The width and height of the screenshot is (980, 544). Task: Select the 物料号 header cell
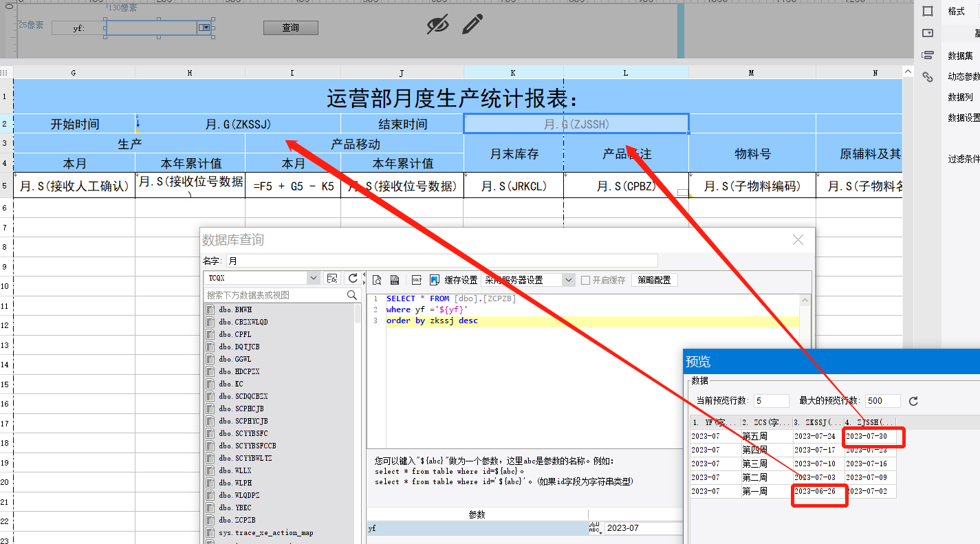(752, 153)
